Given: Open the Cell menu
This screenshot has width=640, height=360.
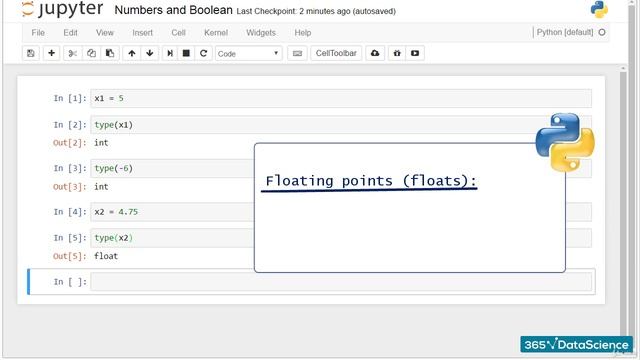Looking at the screenshot, I should [x=178, y=33].
